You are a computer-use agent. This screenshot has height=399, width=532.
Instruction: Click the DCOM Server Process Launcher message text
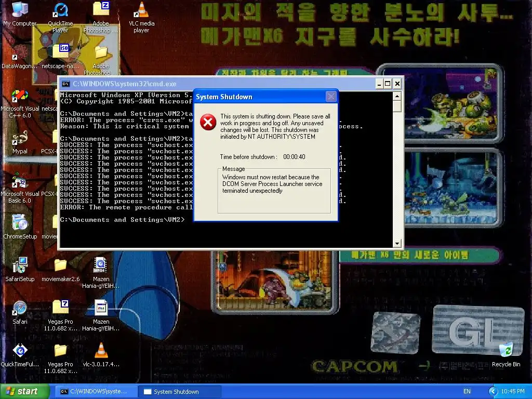pyautogui.click(x=272, y=184)
